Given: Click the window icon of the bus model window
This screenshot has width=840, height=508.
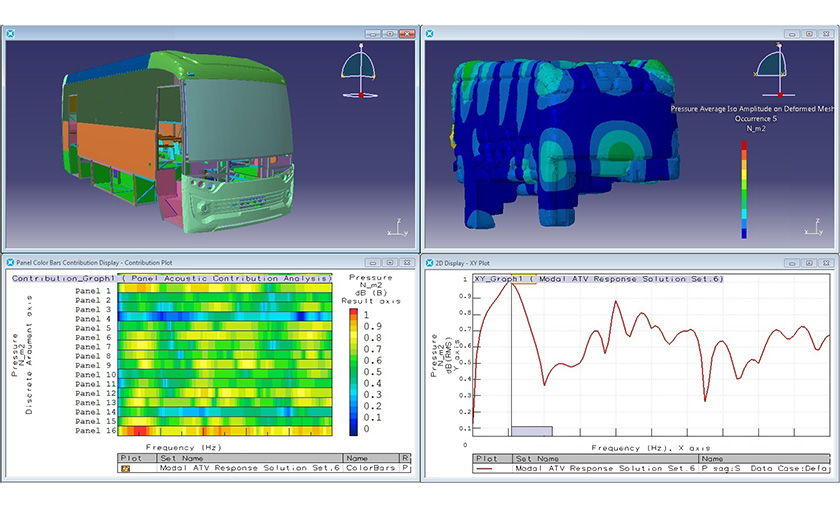Looking at the screenshot, I should 10,33.
